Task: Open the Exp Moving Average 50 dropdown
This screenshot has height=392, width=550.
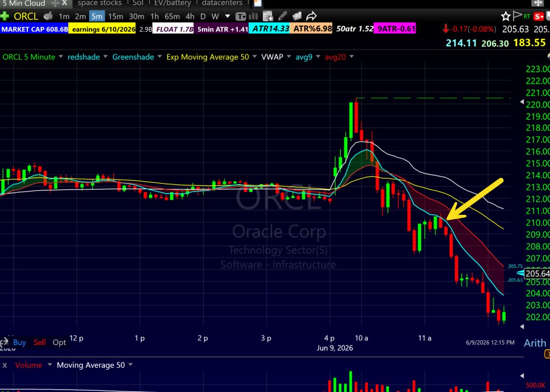Action: tap(255, 57)
